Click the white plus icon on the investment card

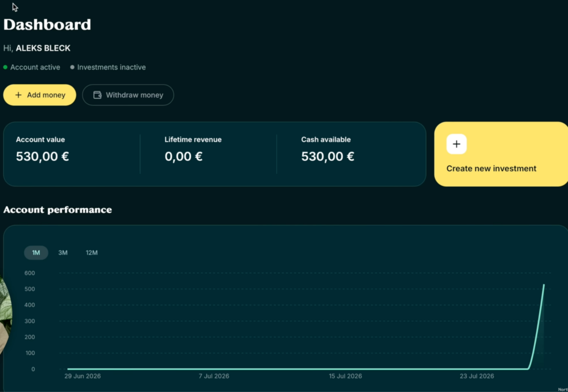tap(457, 144)
